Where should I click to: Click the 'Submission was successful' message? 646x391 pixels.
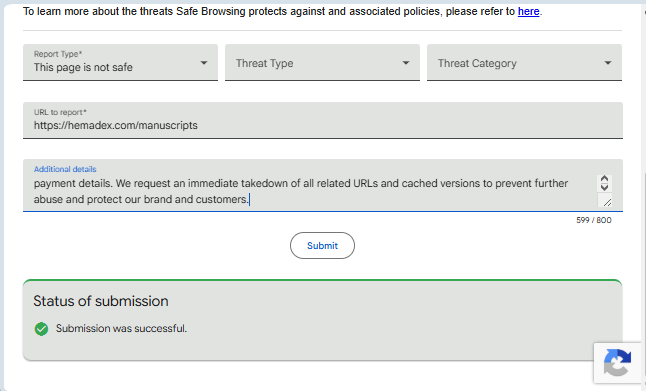(x=121, y=328)
